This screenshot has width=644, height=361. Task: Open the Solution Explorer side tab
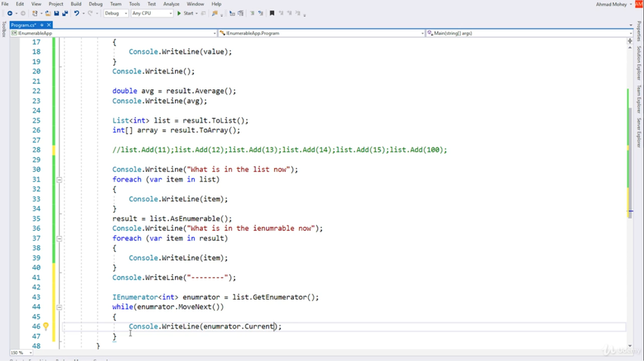639,63
